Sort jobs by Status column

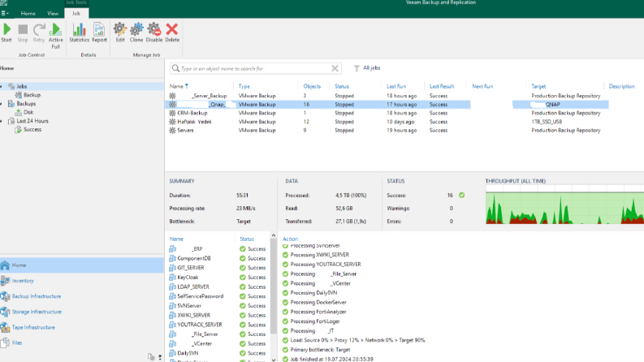341,86
